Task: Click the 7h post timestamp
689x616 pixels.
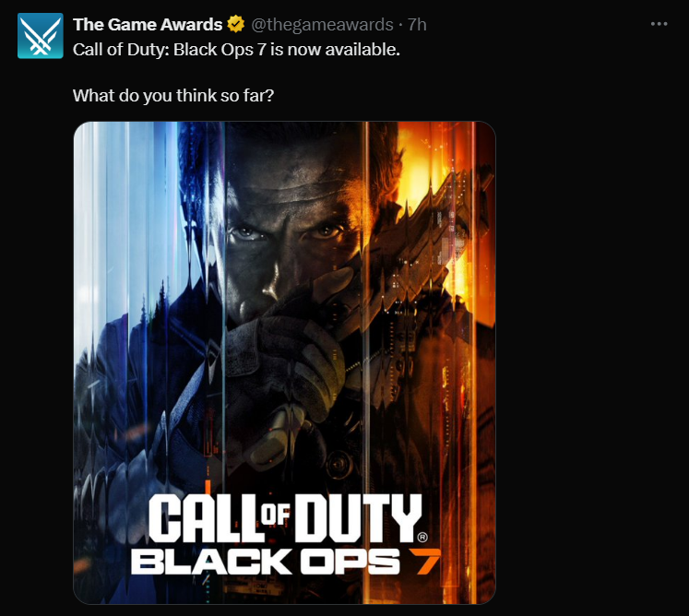Action: [x=417, y=25]
